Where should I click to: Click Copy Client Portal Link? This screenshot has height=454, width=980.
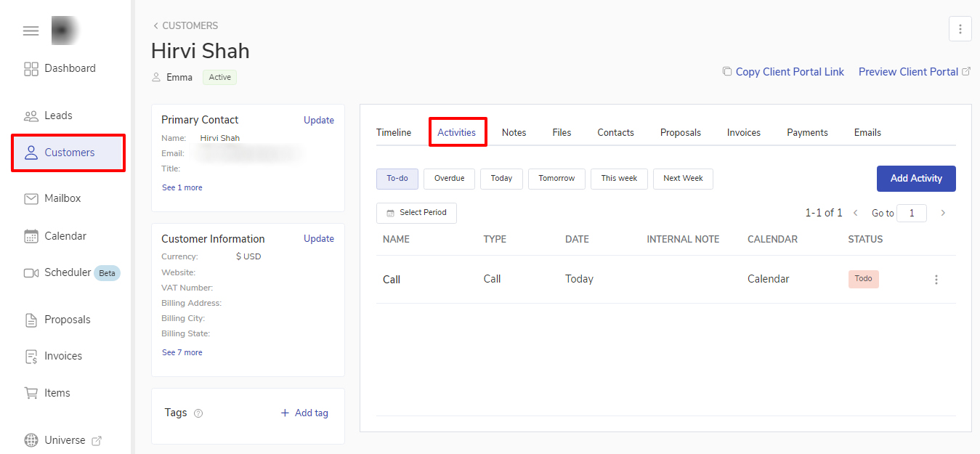[789, 72]
